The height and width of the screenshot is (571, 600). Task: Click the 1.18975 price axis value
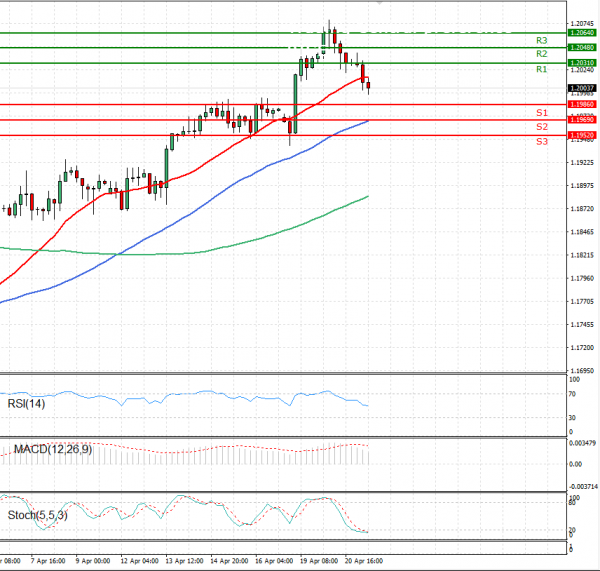pyautogui.click(x=582, y=186)
